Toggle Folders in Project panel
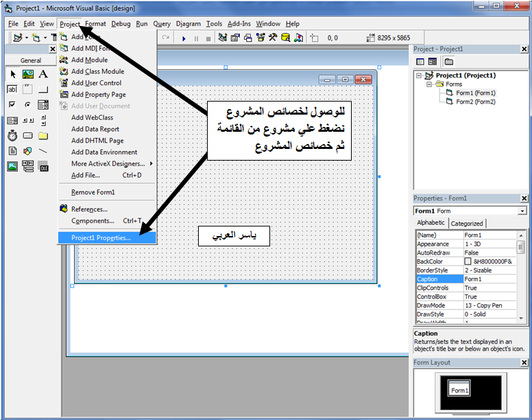Viewport: 532px width, 420px height. (449, 62)
